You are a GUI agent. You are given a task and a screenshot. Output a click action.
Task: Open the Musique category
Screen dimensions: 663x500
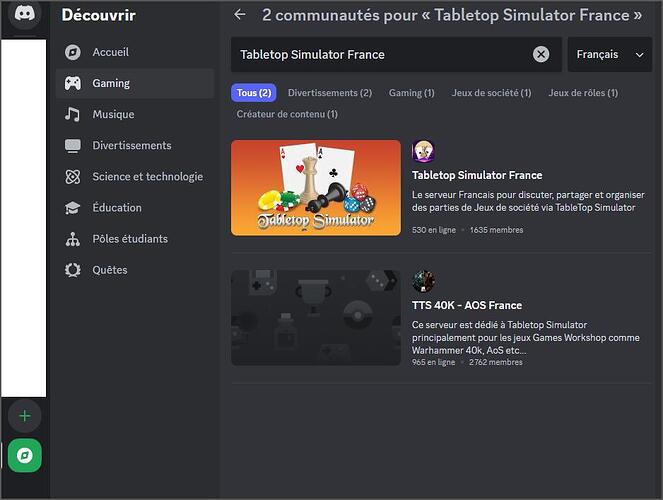135,114
